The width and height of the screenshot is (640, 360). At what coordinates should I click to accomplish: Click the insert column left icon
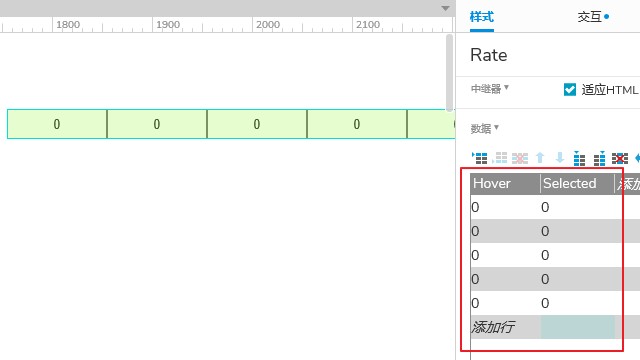[x=579, y=158]
